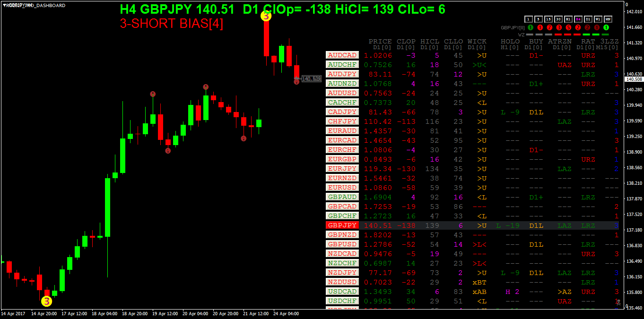This screenshot has width=644, height=319.
Task: Click the dark red circle under W1
Action: 597,27
